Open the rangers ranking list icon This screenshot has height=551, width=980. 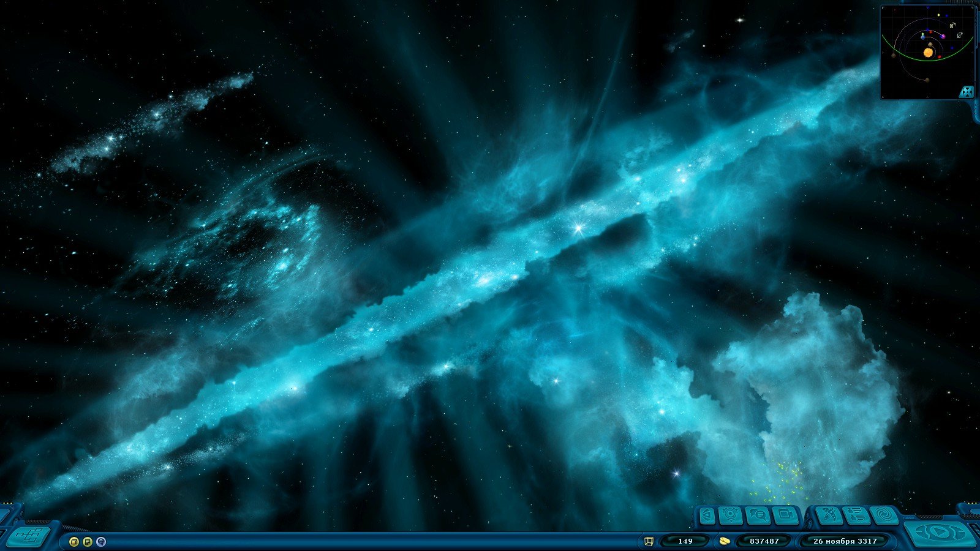[x=856, y=515]
